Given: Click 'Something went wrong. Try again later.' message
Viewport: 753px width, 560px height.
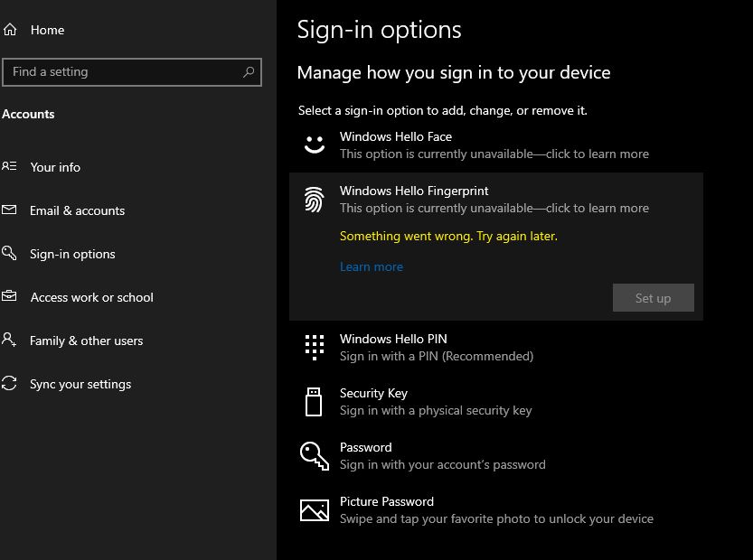Looking at the screenshot, I should tap(448, 236).
